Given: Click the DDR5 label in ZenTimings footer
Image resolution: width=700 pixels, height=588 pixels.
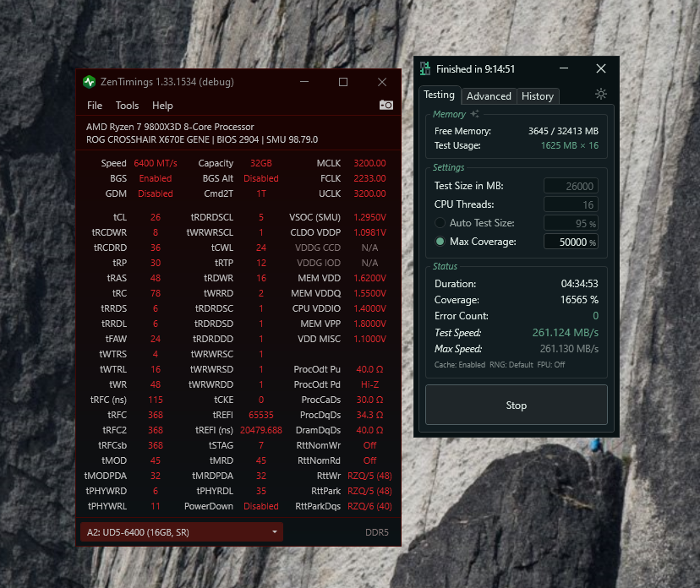Looking at the screenshot, I should 377,532.
